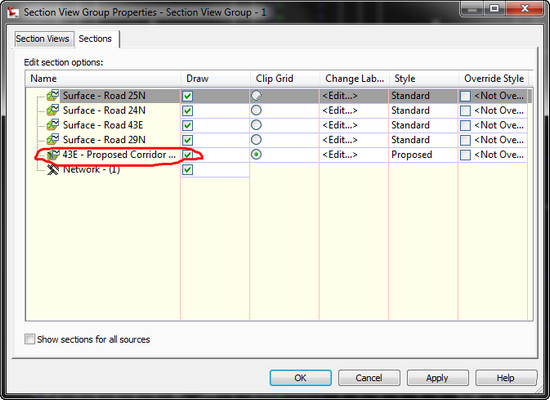The width and height of the screenshot is (550, 400).
Task: Click the surface icon for Road 25N
Action: click(x=53, y=95)
